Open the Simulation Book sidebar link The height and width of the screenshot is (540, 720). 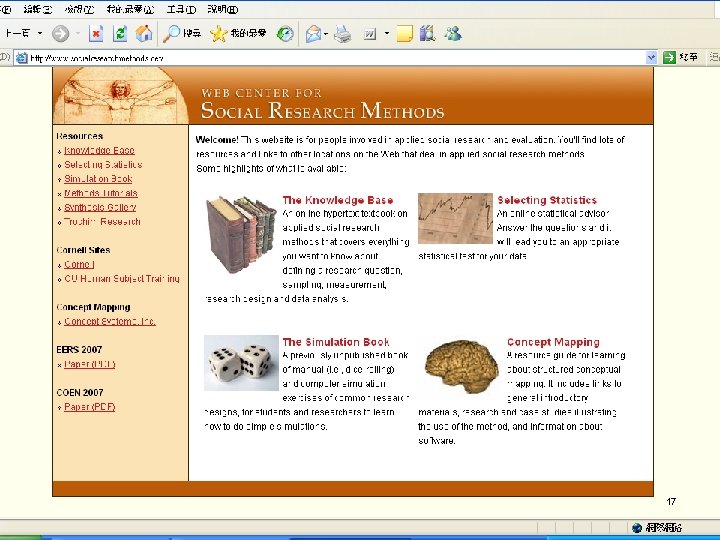coord(98,179)
